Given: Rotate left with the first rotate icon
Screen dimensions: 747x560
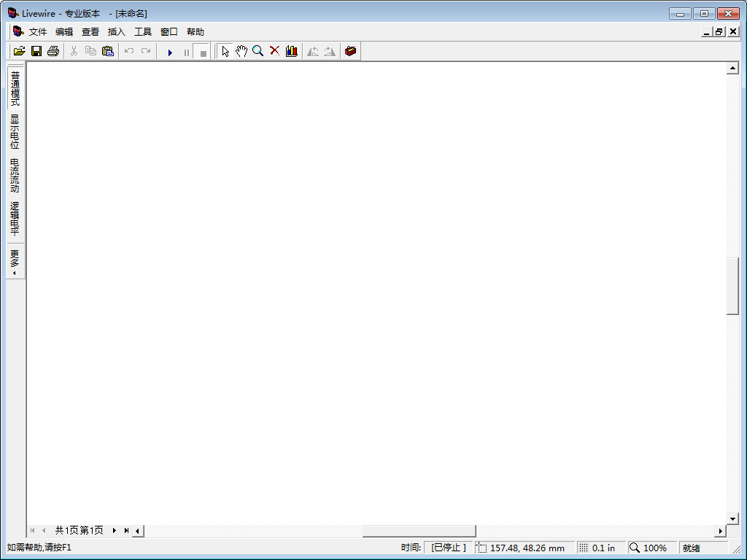Looking at the screenshot, I should pyautogui.click(x=312, y=51).
